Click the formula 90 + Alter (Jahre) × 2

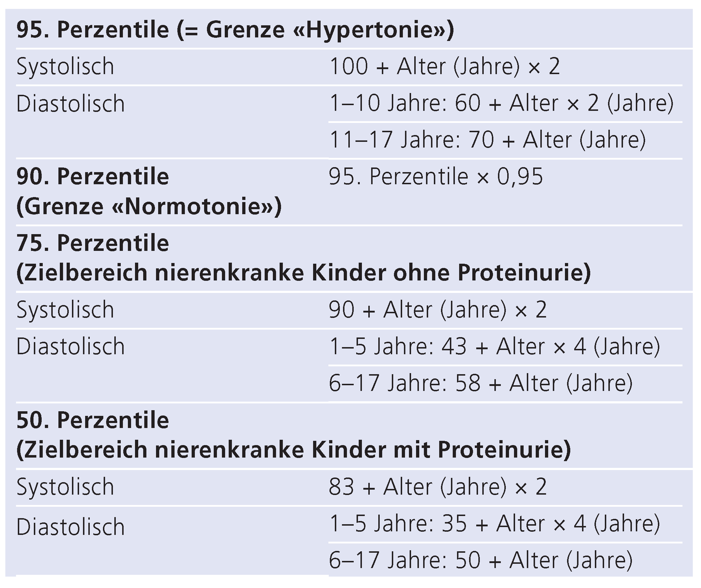click(437, 310)
